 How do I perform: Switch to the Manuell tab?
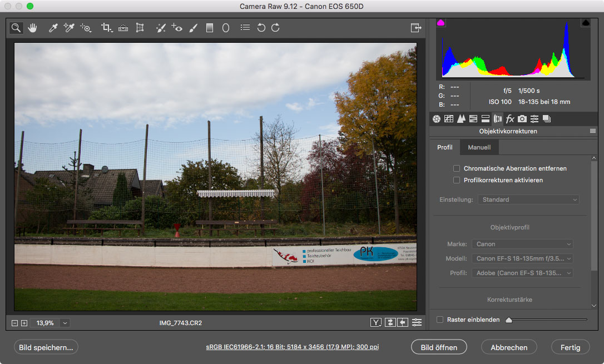click(479, 147)
